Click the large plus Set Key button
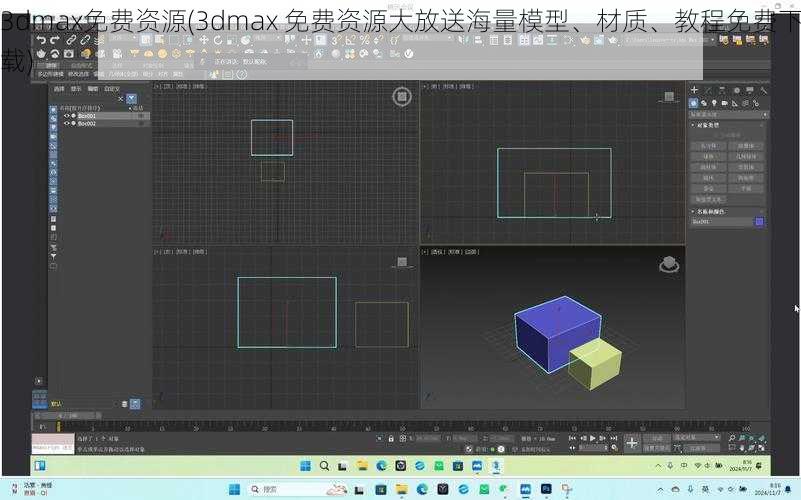Viewport: 801px width, 500px height. (631, 443)
